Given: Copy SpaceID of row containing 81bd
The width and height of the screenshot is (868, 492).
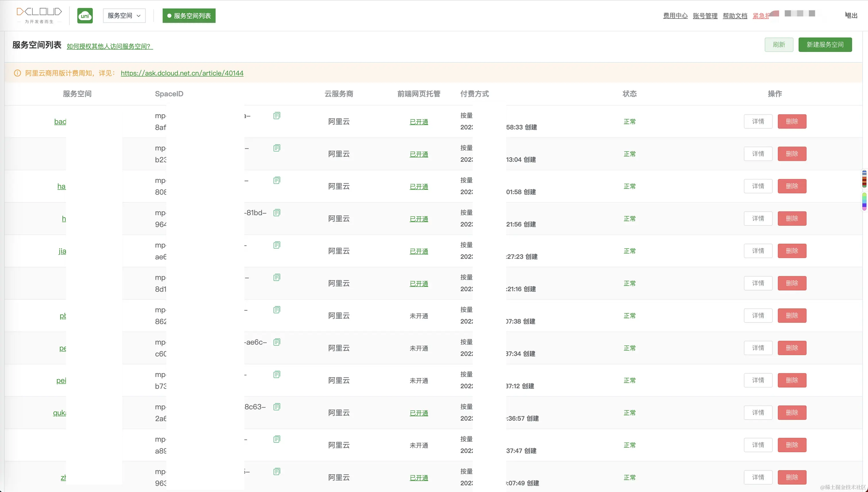Looking at the screenshot, I should click(276, 213).
